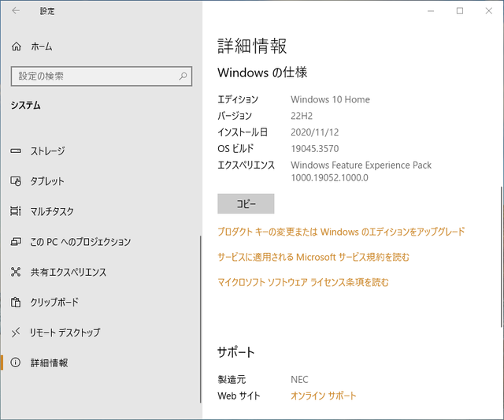504x420 pixels.
Task: Click the 詳細情報 info circle icon
Action: (x=16, y=362)
